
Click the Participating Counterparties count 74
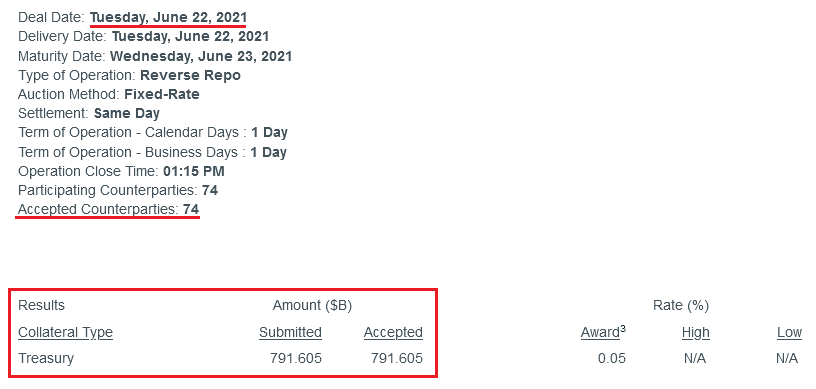point(210,190)
